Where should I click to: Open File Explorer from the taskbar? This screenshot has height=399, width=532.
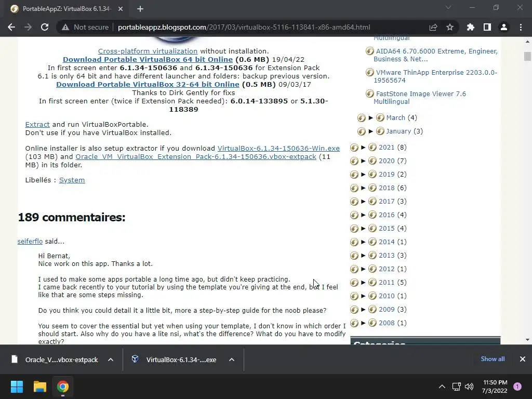[39, 387]
